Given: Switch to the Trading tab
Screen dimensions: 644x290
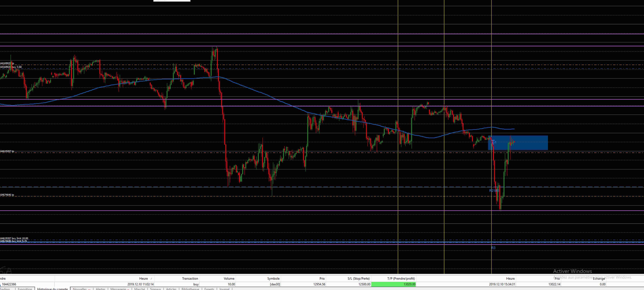Looking at the screenshot, I should click(5, 289).
